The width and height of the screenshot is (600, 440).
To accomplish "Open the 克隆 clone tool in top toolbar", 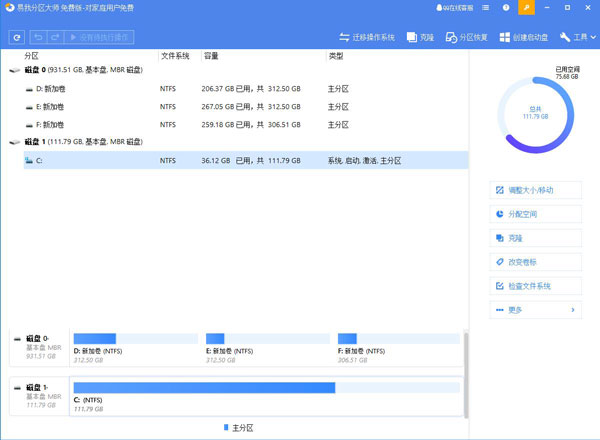I will point(420,37).
